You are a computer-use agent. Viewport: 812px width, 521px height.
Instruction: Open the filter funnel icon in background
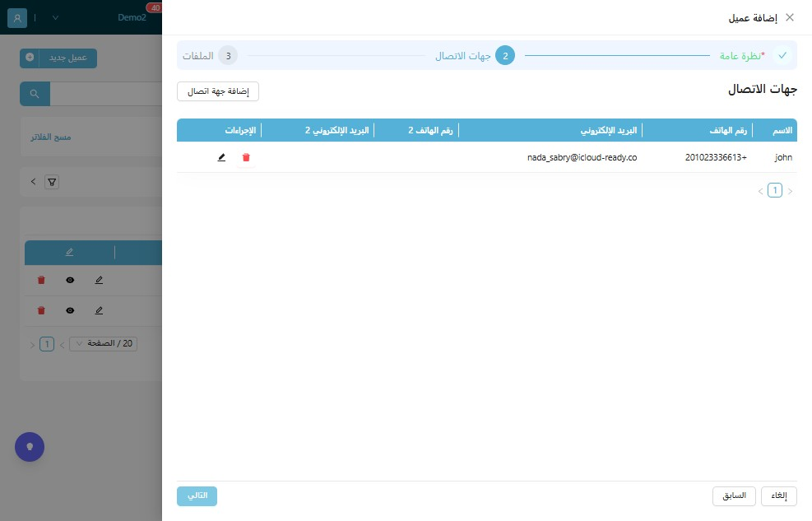[x=52, y=182]
